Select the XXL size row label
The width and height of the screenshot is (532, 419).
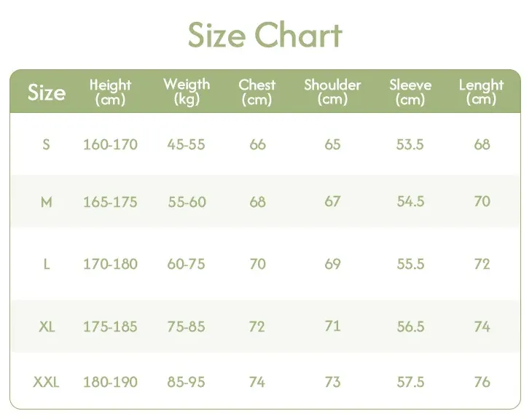tap(47, 382)
